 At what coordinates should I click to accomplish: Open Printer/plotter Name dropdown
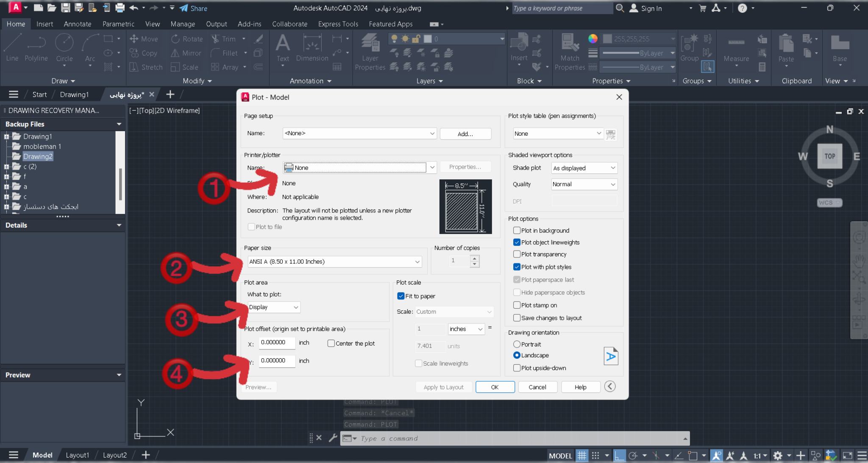(x=359, y=167)
